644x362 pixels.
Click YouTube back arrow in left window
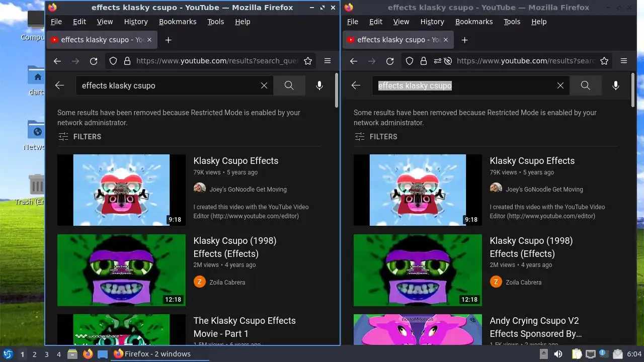pyautogui.click(x=59, y=85)
